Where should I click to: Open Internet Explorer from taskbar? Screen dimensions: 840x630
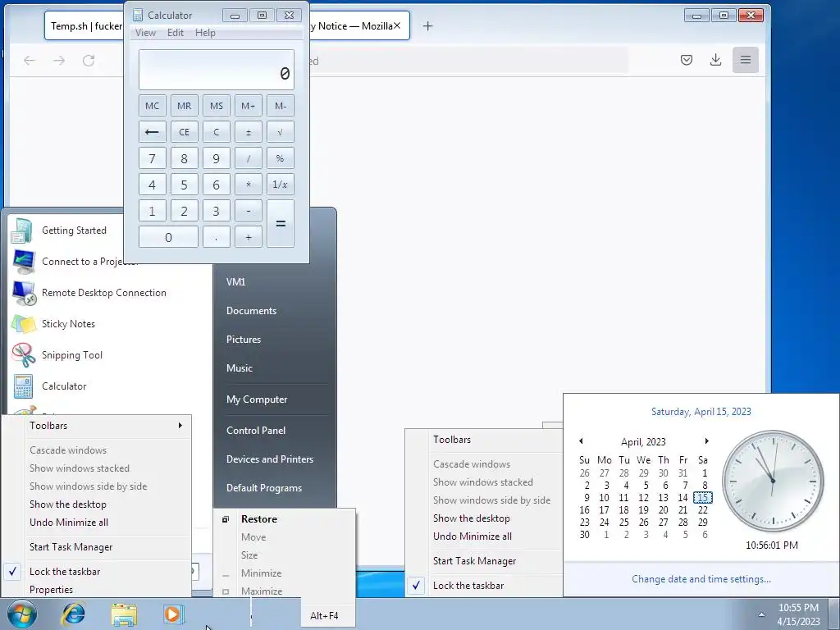[73, 614]
